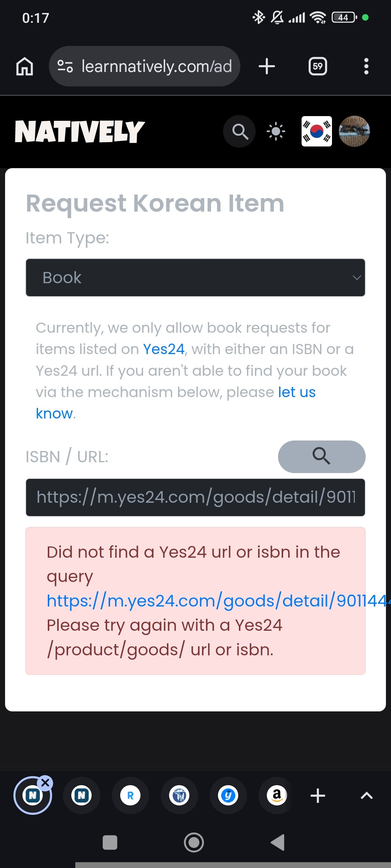The height and width of the screenshot is (868, 391).
Task: Focus the ISBN / URL input field
Action: [195, 497]
